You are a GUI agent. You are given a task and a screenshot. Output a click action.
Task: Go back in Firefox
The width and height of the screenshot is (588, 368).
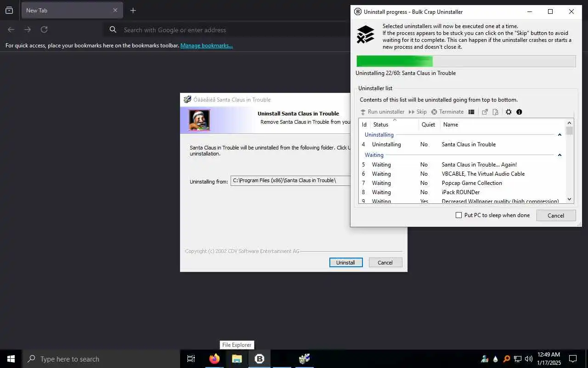(11, 29)
